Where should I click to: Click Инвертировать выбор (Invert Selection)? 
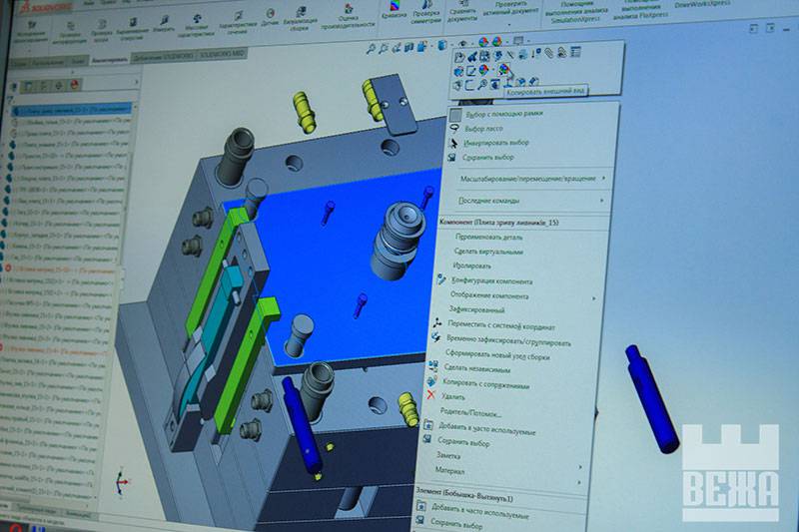[x=496, y=143]
